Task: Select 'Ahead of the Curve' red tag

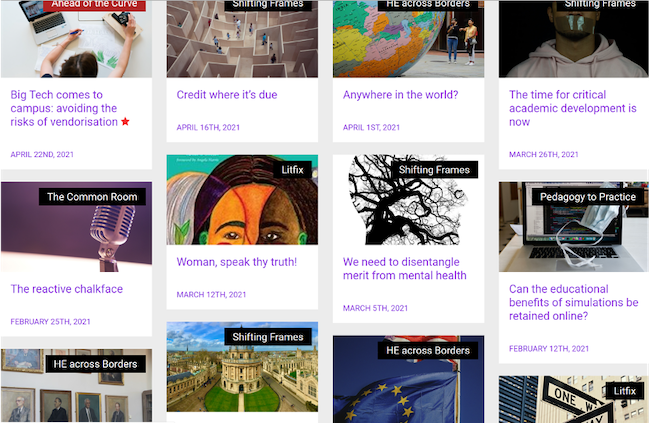Action: [95, 5]
